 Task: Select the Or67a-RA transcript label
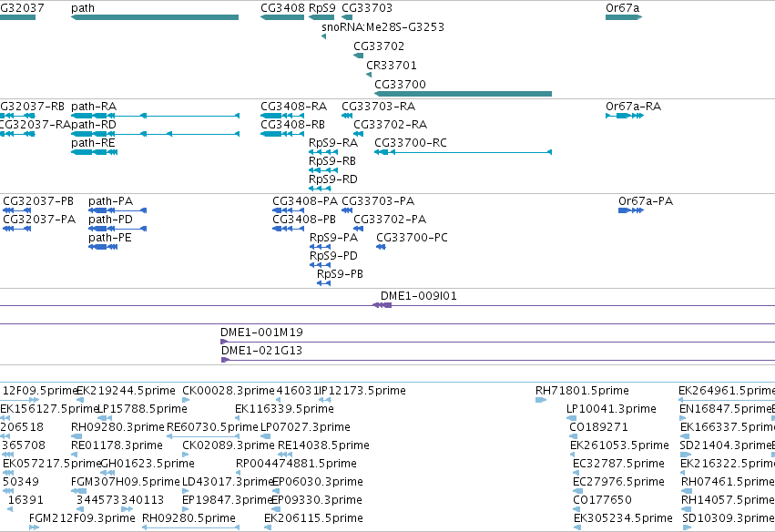click(633, 107)
